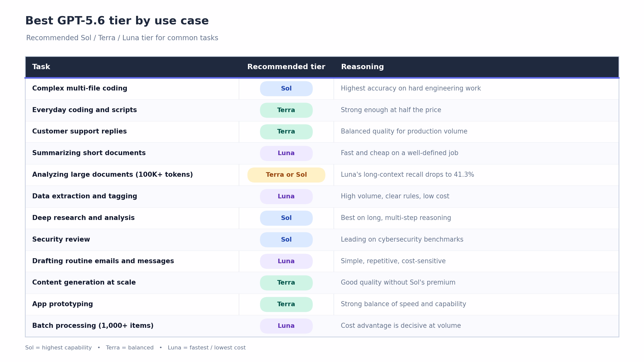Select the Terra badge for Content generation at scale

(286, 283)
